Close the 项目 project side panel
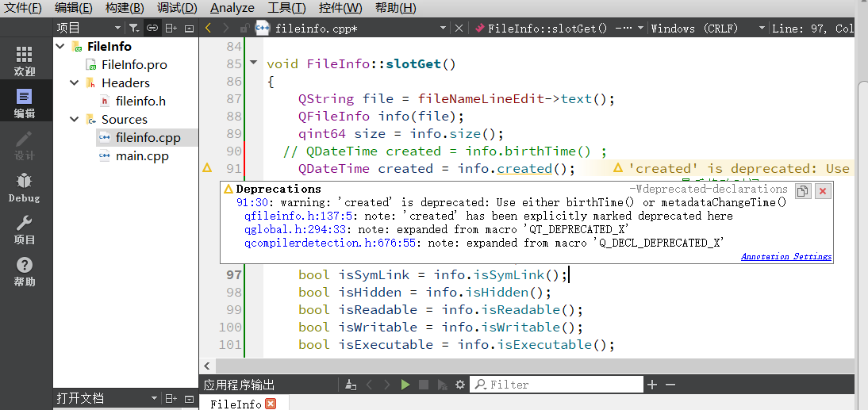 [x=190, y=28]
